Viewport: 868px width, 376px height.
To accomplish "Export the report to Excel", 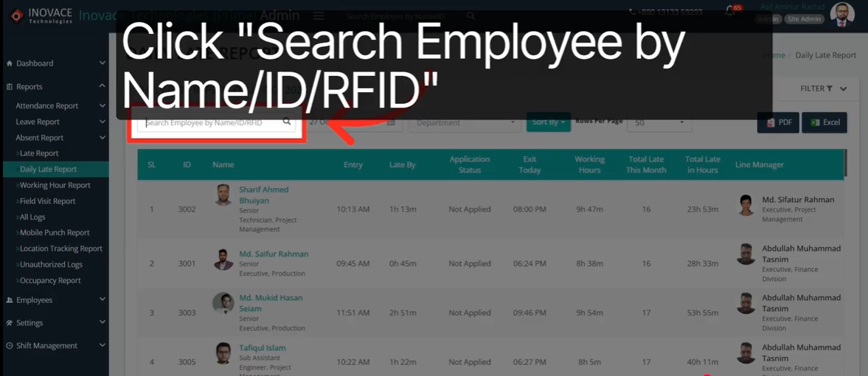I will [824, 122].
